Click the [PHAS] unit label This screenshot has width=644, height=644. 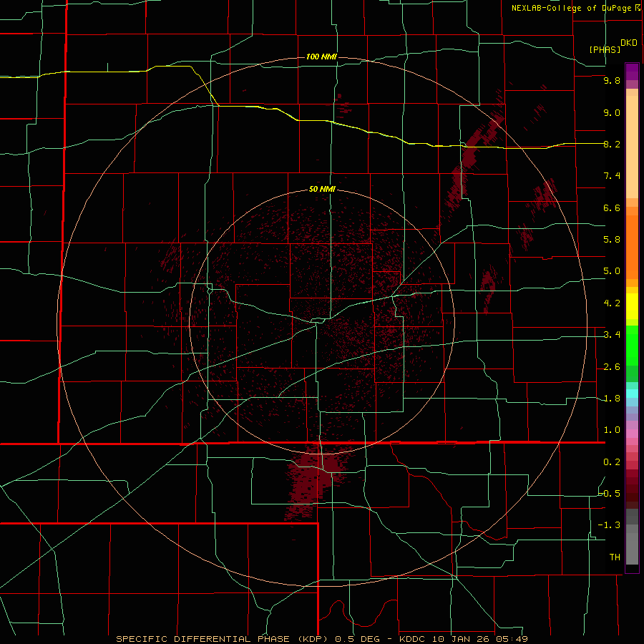(x=605, y=50)
